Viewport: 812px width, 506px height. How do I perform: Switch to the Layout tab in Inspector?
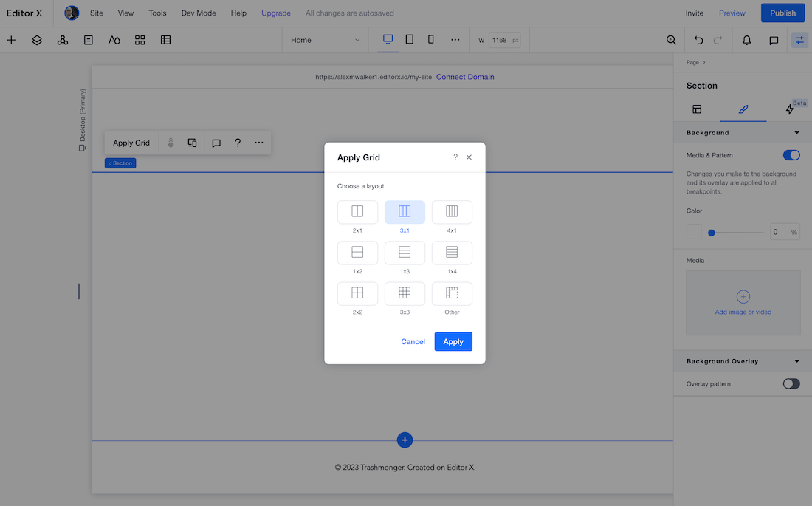[697, 109]
